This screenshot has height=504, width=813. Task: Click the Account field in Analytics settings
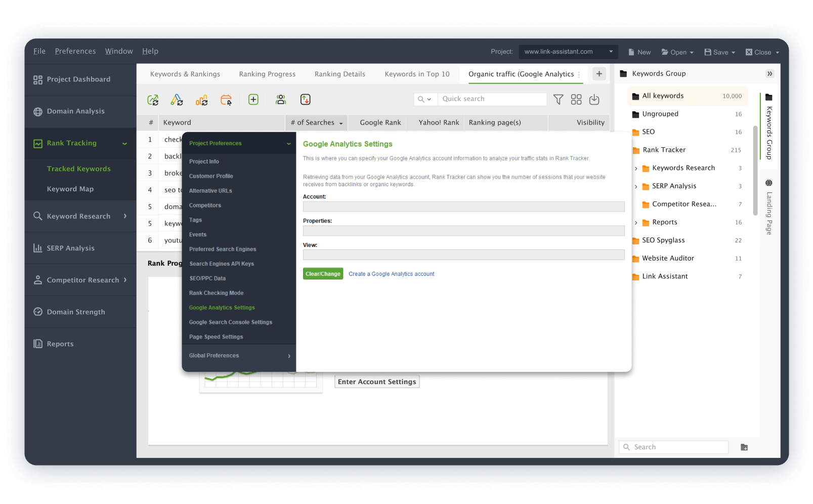[x=464, y=206]
